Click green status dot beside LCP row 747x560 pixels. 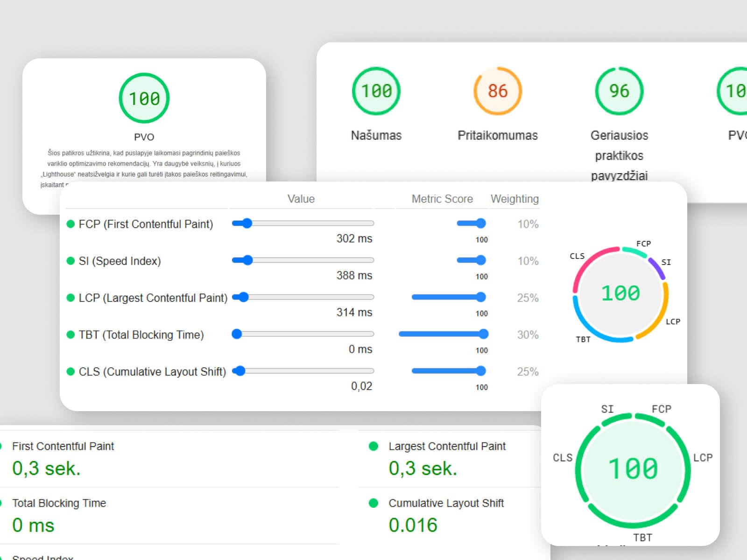70,298
